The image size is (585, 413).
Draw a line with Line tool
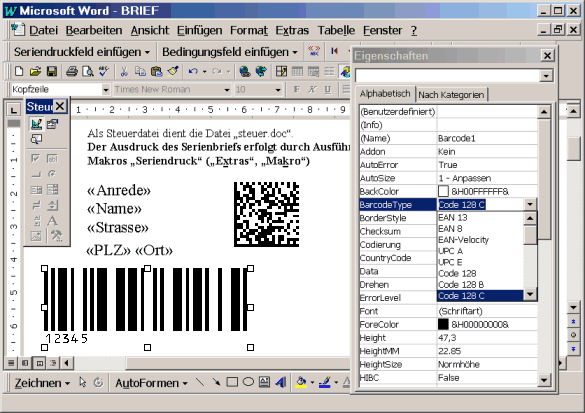pyautogui.click(x=200, y=382)
